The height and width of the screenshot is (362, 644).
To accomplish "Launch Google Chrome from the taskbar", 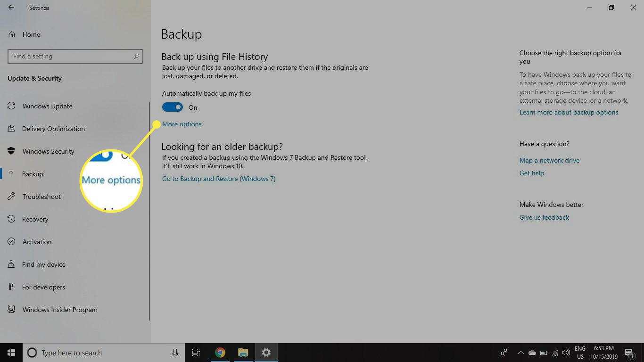I will coord(220,353).
